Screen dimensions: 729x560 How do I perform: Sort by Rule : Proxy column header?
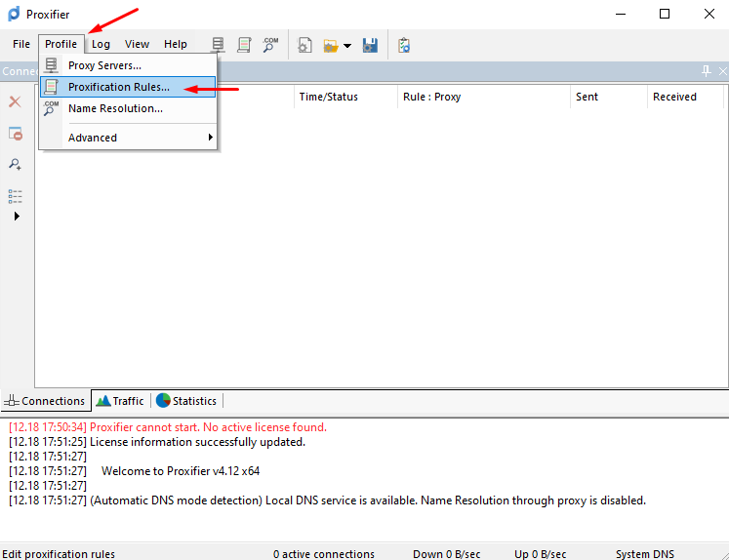(484, 97)
